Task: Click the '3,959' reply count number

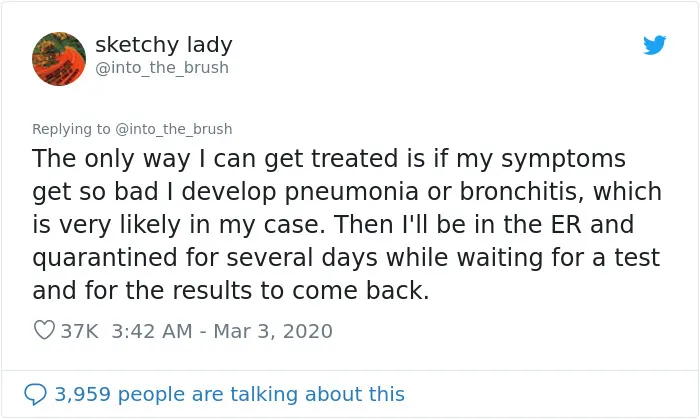Action: pyautogui.click(x=83, y=394)
